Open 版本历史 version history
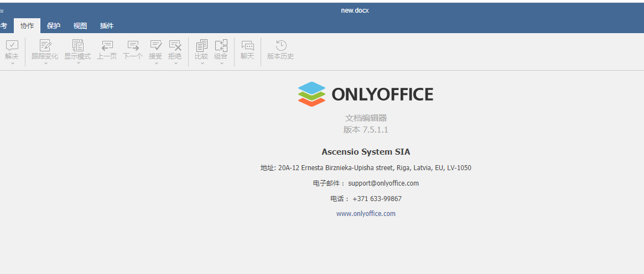This screenshot has width=644, height=274. 281,49
